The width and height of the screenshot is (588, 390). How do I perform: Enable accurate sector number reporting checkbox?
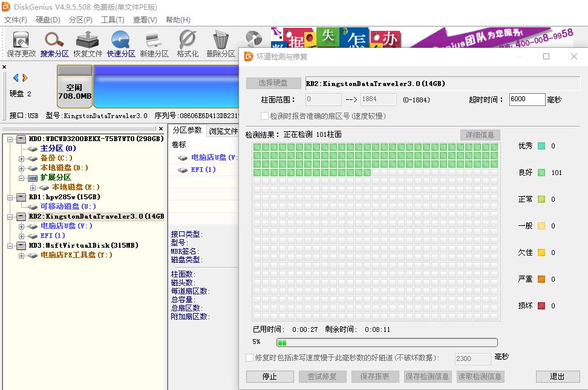click(264, 116)
